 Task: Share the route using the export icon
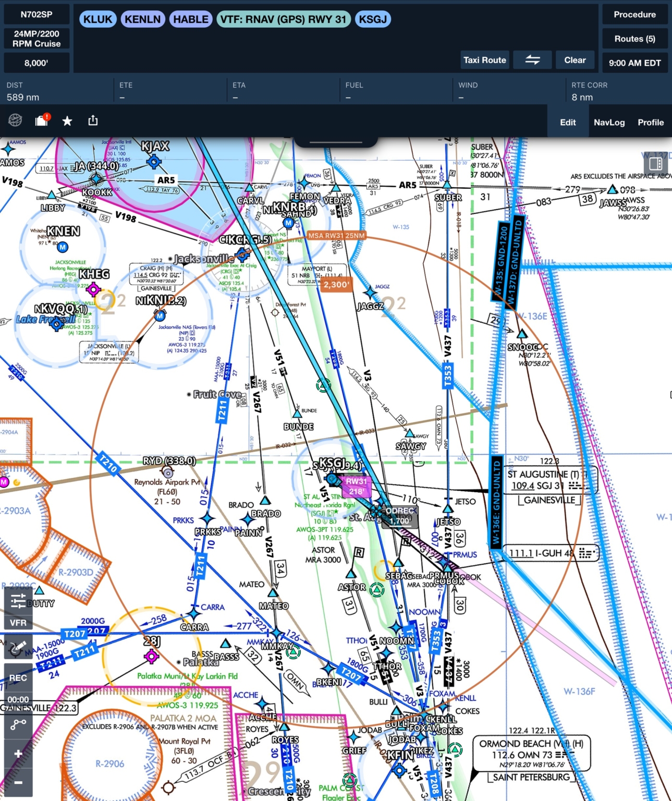tap(93, 120)
